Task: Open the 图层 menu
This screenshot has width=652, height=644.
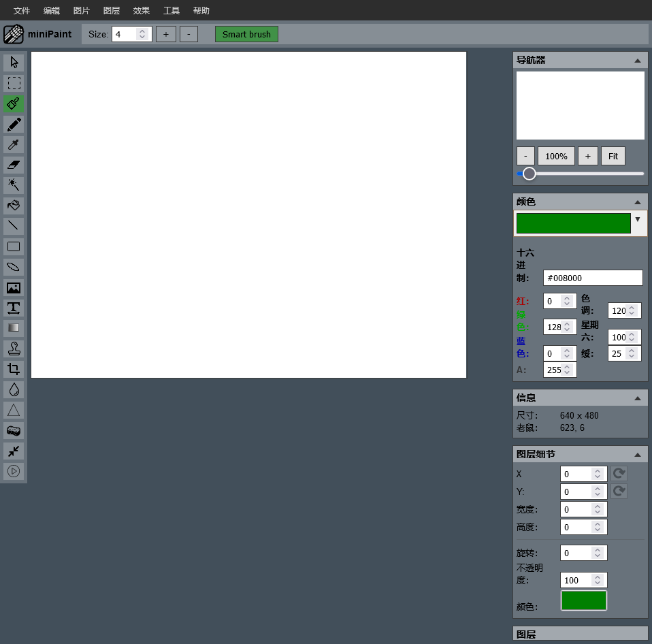Action: click(x=112, y=10)
